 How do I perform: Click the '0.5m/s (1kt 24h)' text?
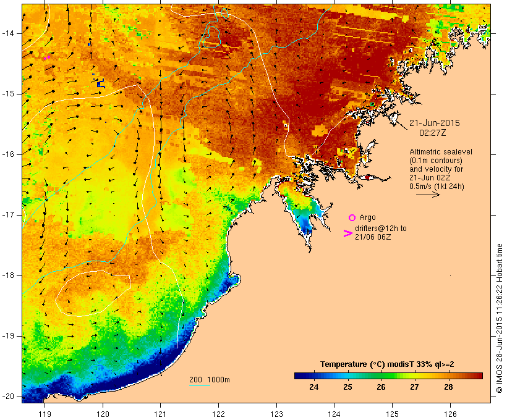pos(437,187)
